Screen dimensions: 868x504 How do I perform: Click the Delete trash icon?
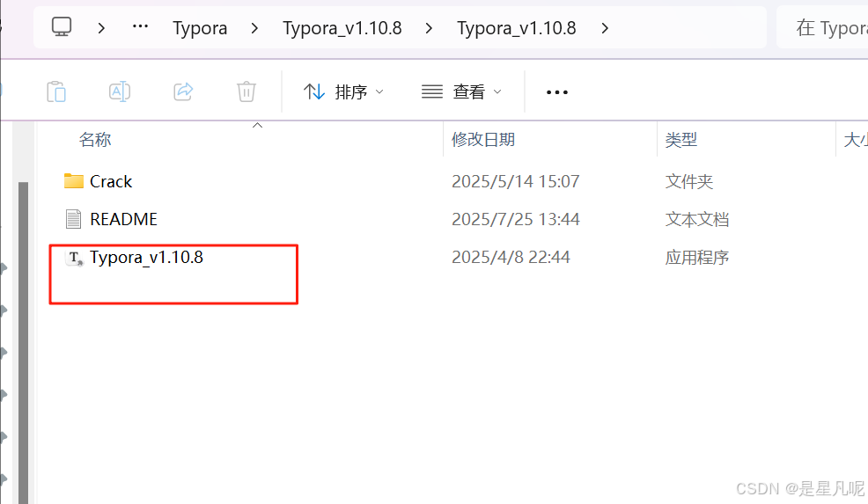point(246,91)
